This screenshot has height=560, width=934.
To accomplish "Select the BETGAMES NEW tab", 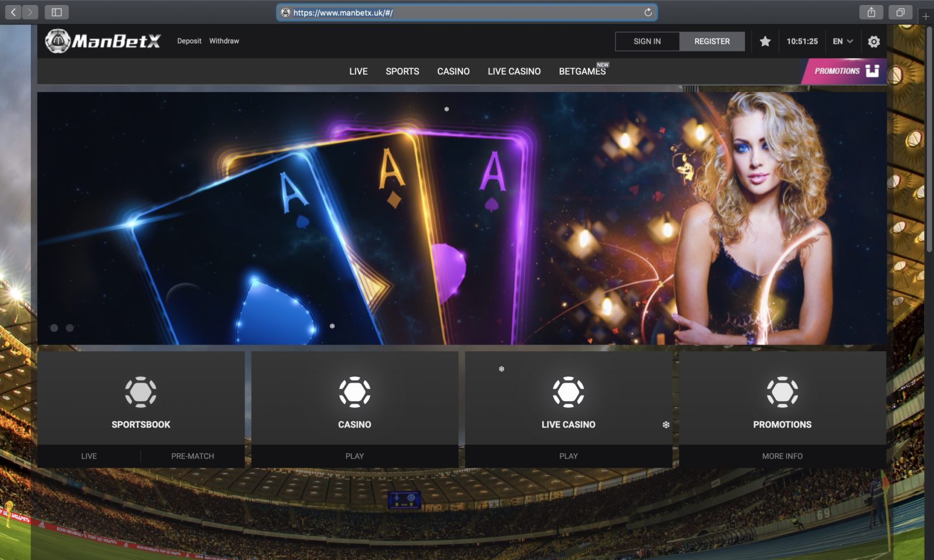I will (x=583, y=71).
